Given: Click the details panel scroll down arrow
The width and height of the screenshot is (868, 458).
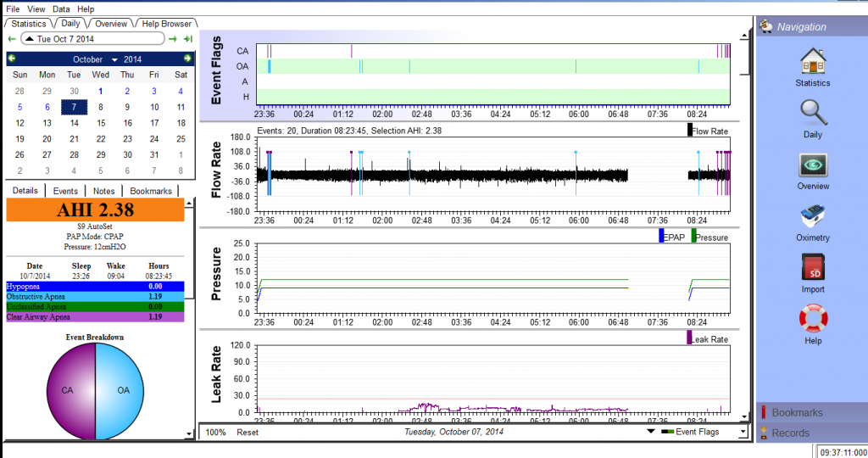Looking at the screenshot, I should coord(189,434).
